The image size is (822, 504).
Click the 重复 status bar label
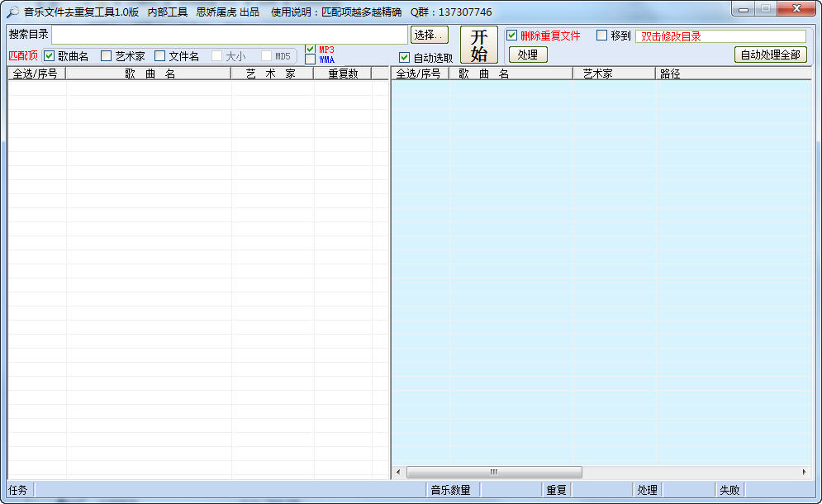[x=556, y=490]
